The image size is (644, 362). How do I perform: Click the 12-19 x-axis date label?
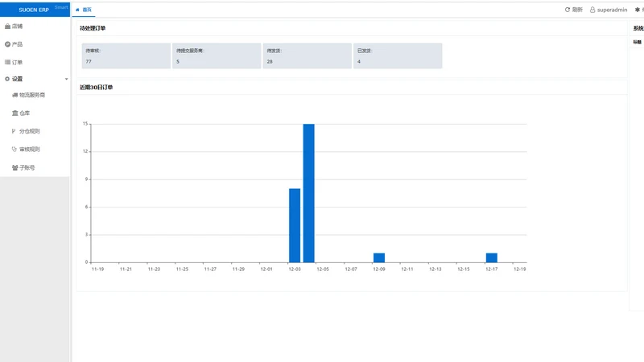click(x=519, y=269)
